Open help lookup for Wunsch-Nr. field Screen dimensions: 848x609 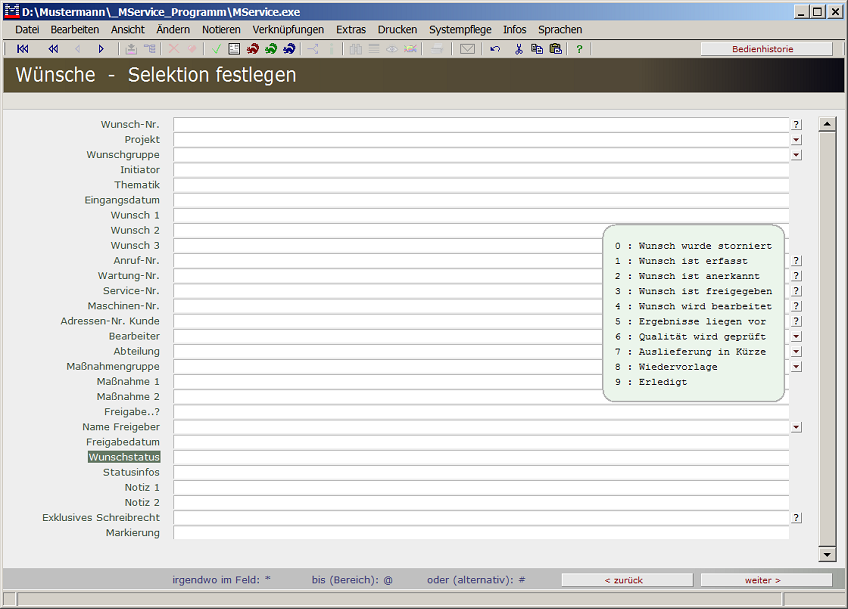point(796,125)
